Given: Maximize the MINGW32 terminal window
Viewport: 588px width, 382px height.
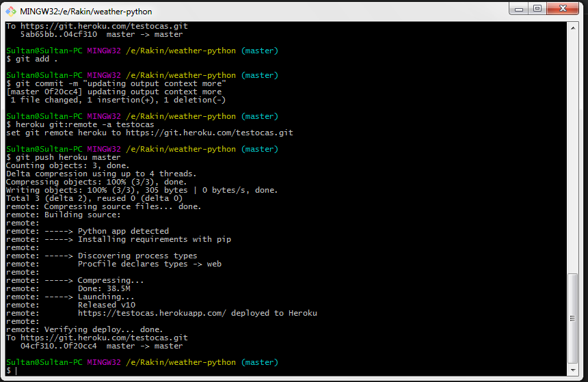Looking at the screenshot, I should (x=537, y=9).
